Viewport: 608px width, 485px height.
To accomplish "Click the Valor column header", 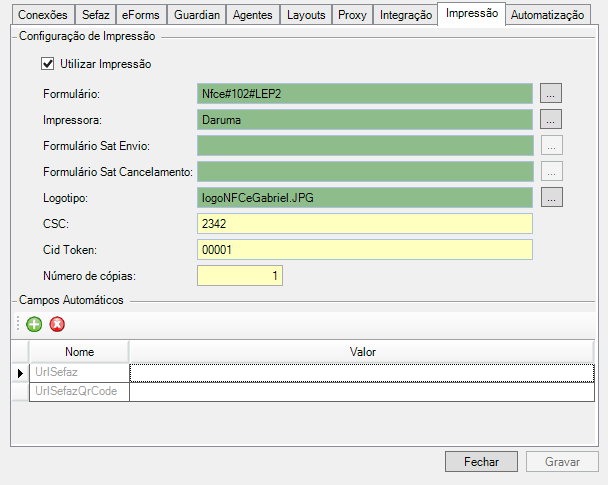I will [x=361, y=352].
